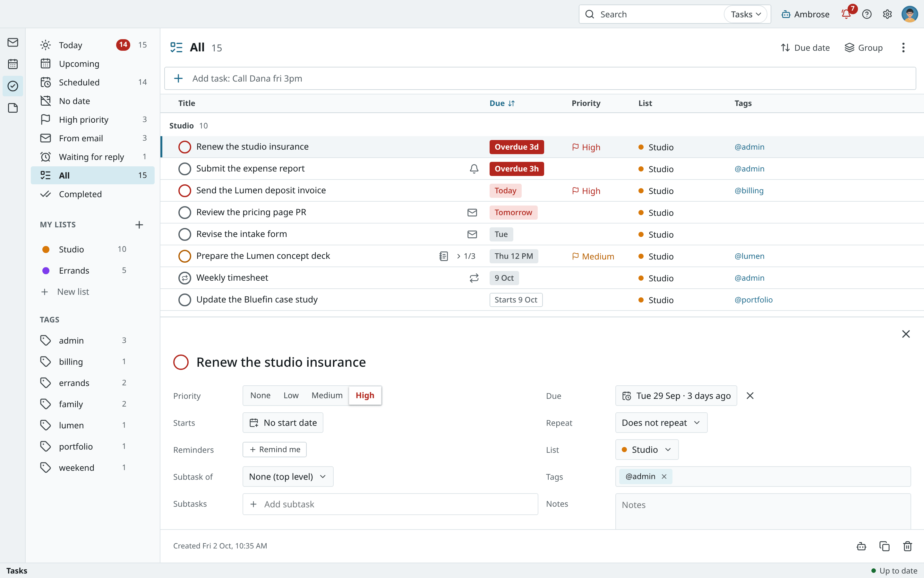This screenshot has width=924, height=578.
Task: Set priority to Medium in details
Action: coord(327,395)
